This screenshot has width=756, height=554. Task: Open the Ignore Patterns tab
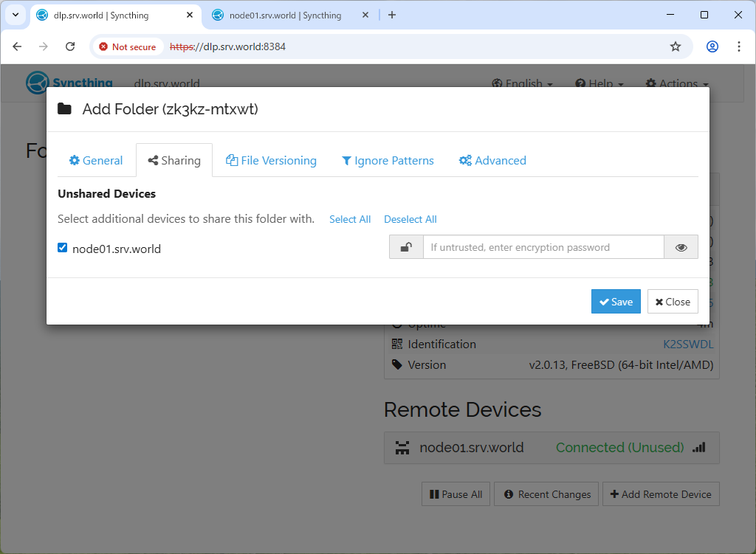(388, 161)
